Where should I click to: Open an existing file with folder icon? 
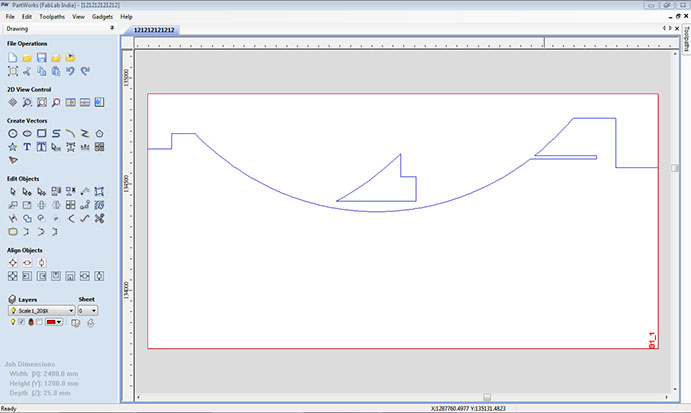point(27,57)
